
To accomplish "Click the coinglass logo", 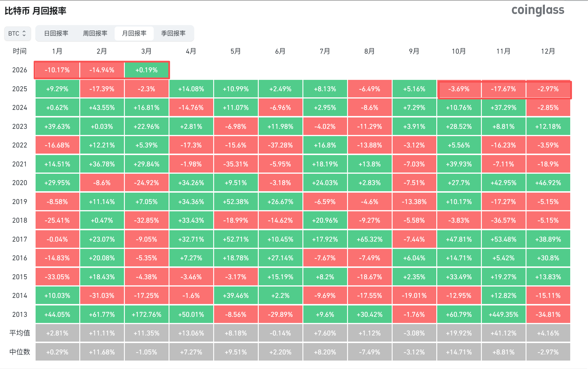I will (538, 10).
